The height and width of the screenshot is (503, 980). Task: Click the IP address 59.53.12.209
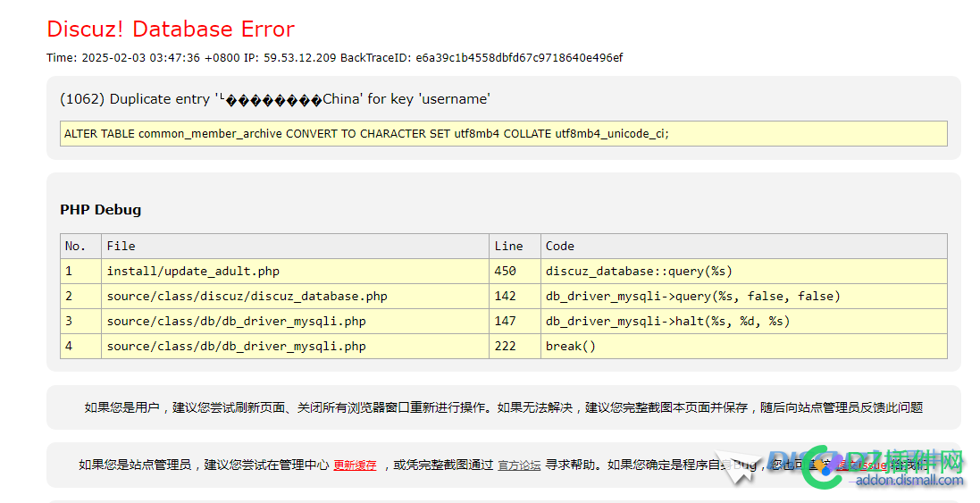(x=300, y=57)
